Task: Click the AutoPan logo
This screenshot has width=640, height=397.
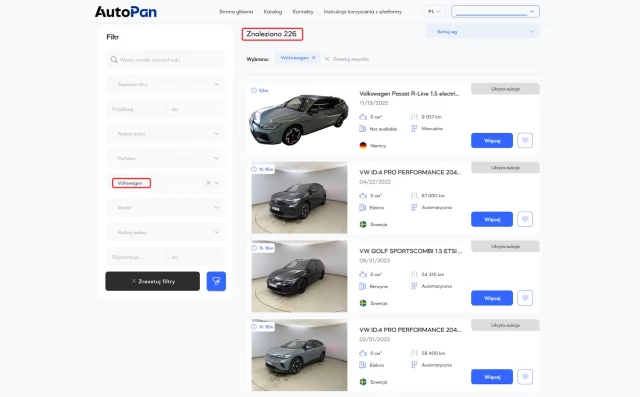Action: (x=126, y=12)
